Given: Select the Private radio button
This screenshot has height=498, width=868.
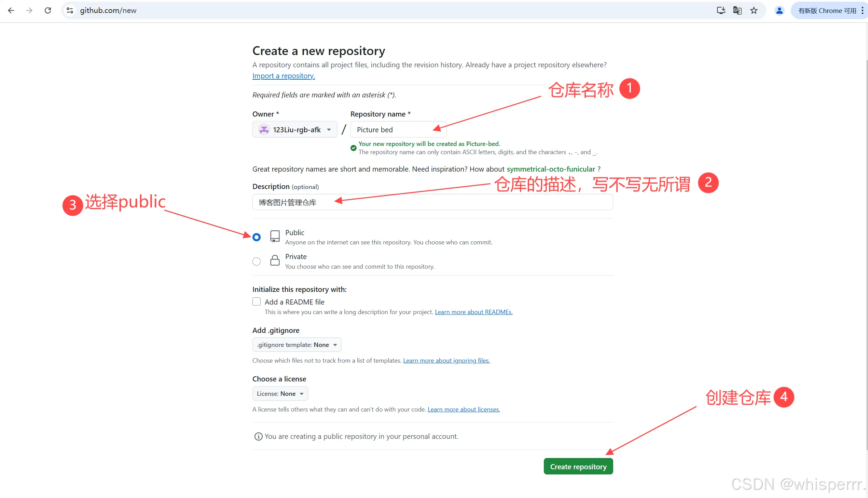Looking at the screenshot, I should [x=257, y=261].
